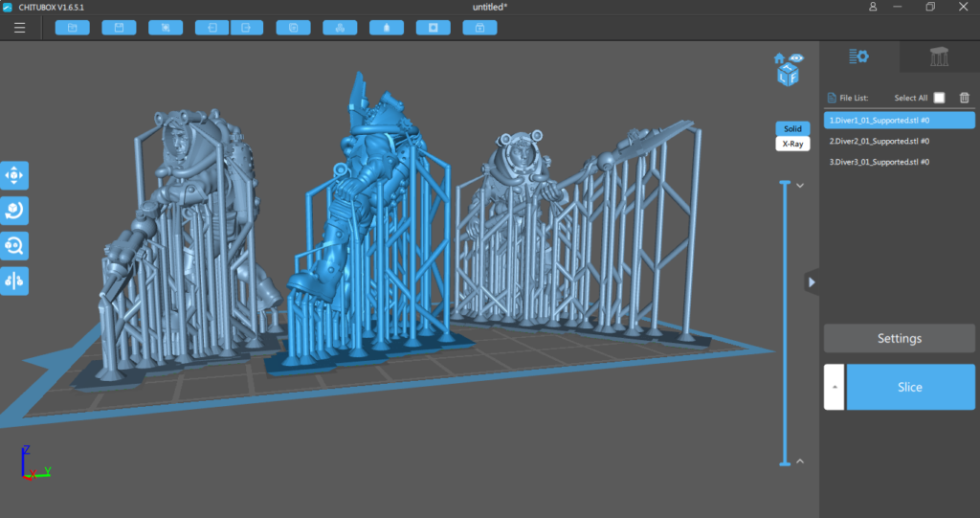Image resolution: width=980 pixels, height=518 pixels.
Task: Click the Save project toolbar icon
Action: click(x=119, y=28)
